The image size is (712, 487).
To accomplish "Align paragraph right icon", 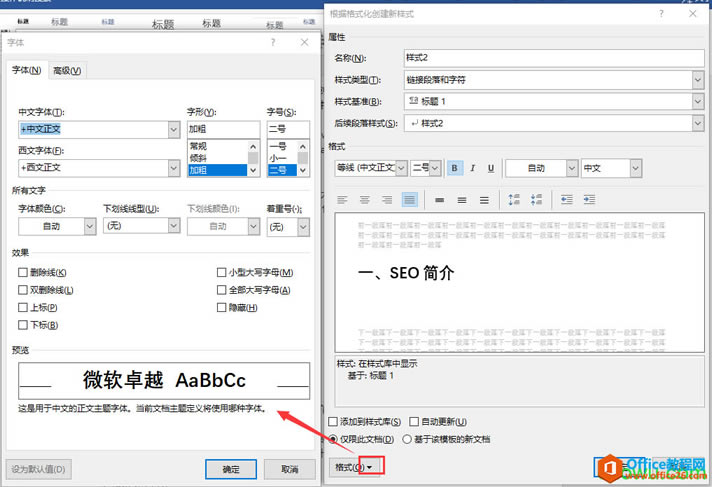I will tap(387, 199).
